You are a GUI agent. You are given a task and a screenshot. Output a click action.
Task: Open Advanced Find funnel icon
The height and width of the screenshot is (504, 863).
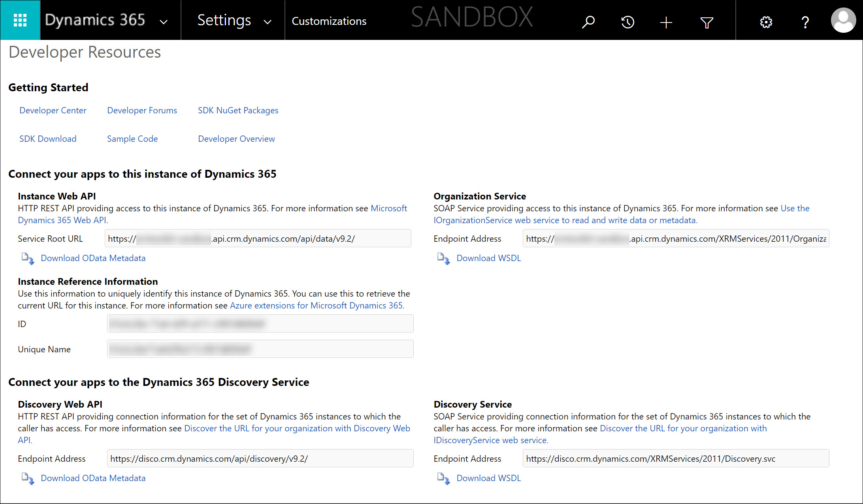click(707, 23)
